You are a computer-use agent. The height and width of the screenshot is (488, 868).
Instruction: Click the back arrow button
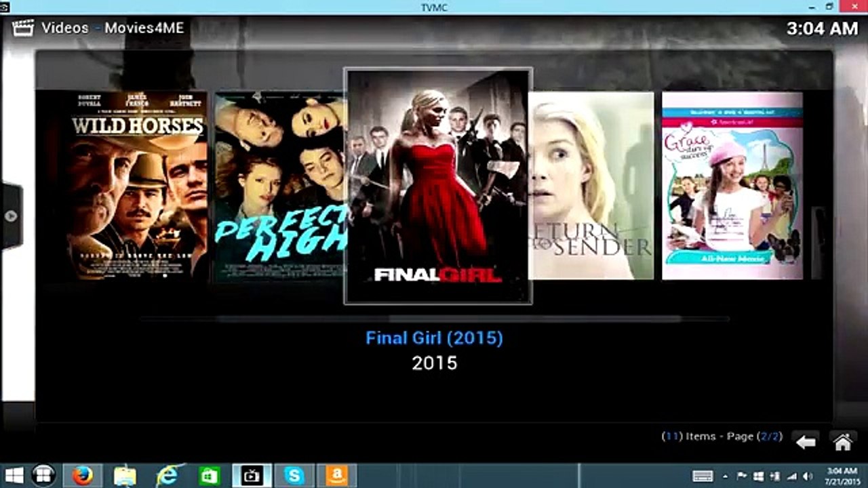tap(806, 443)
